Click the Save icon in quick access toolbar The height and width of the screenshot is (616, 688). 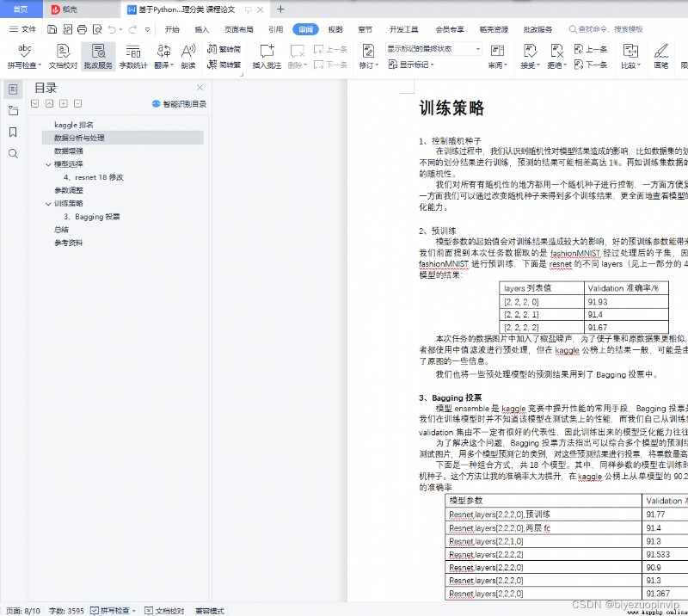pyautogui.click(x=52, y=29)
